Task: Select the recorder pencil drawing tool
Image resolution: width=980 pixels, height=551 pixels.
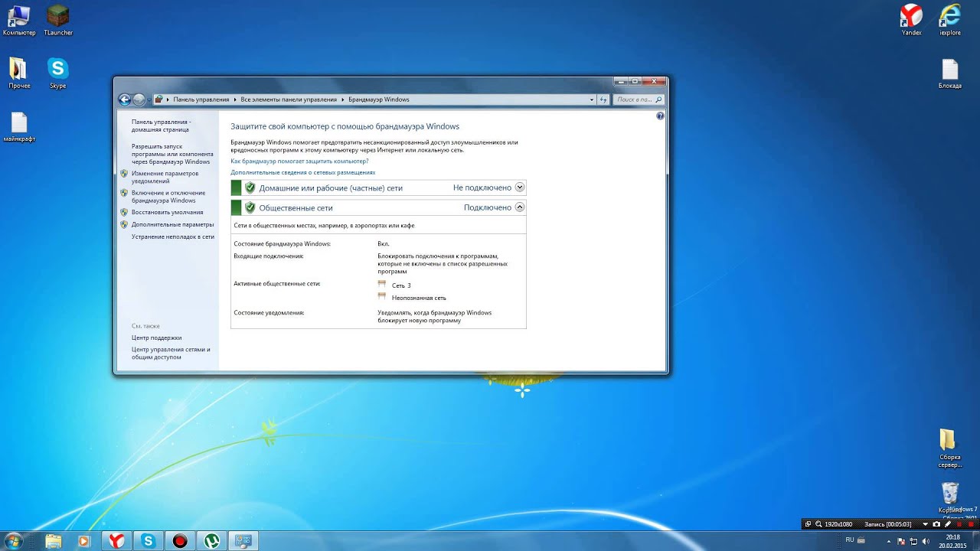Action: pos(948,524)
